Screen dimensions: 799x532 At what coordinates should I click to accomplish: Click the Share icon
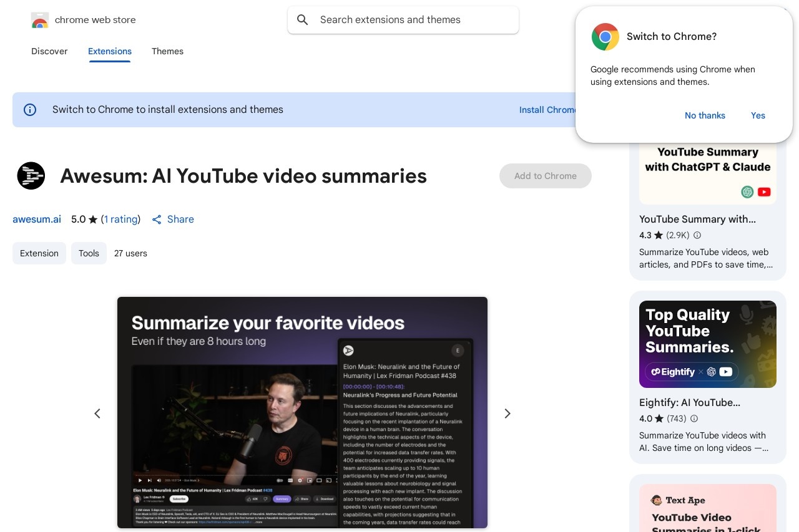pos(157,220)
